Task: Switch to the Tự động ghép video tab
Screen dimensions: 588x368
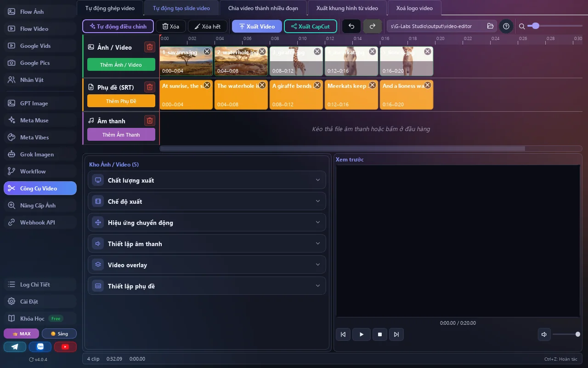Action: click(110, 8)
